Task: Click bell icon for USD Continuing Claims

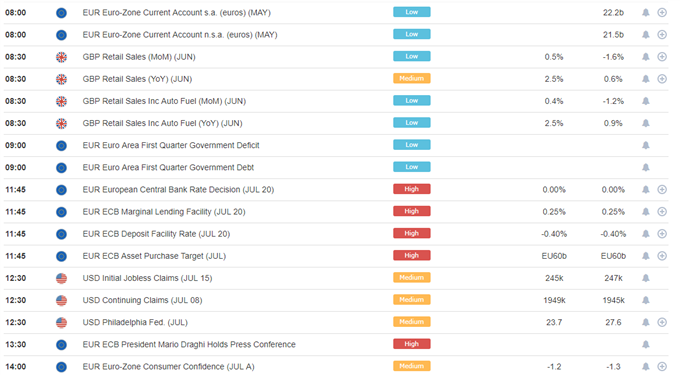Action: (646, 300)
